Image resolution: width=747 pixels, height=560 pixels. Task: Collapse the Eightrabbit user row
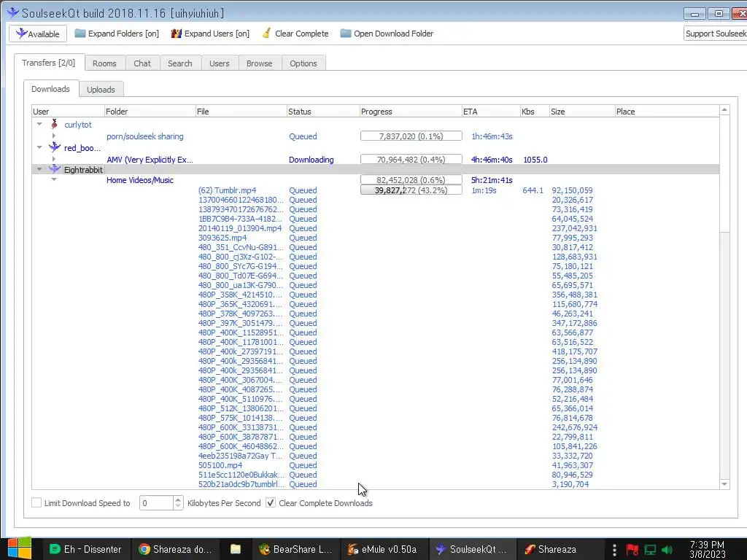point(39,169)
